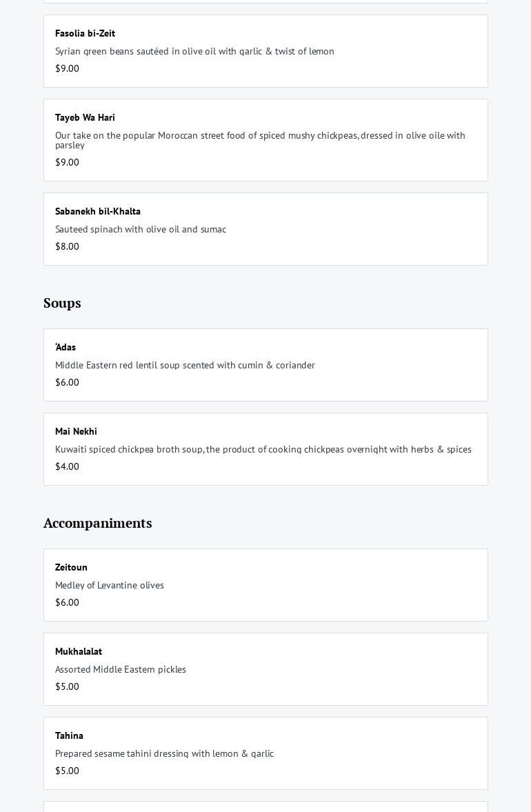The width and height of the screenshot is (531, 812).
Task: Click the Tayeb Wa Hari item title
Action: coord(85,117)
